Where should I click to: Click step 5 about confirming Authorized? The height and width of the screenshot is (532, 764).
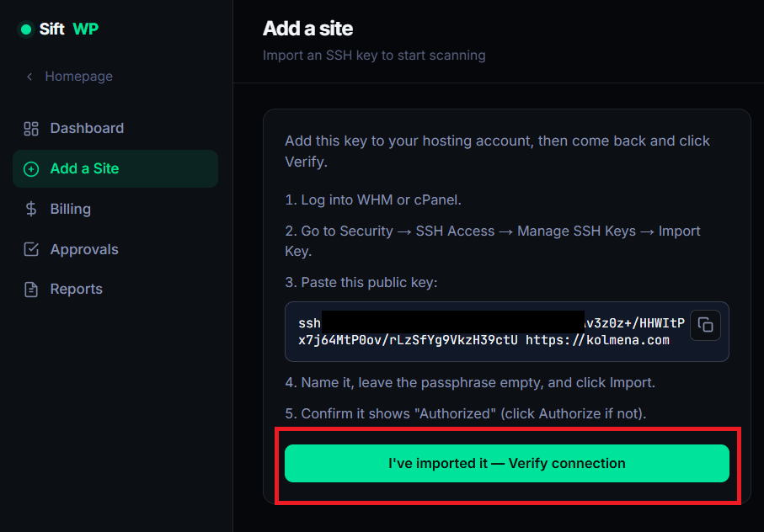(465, 413)
